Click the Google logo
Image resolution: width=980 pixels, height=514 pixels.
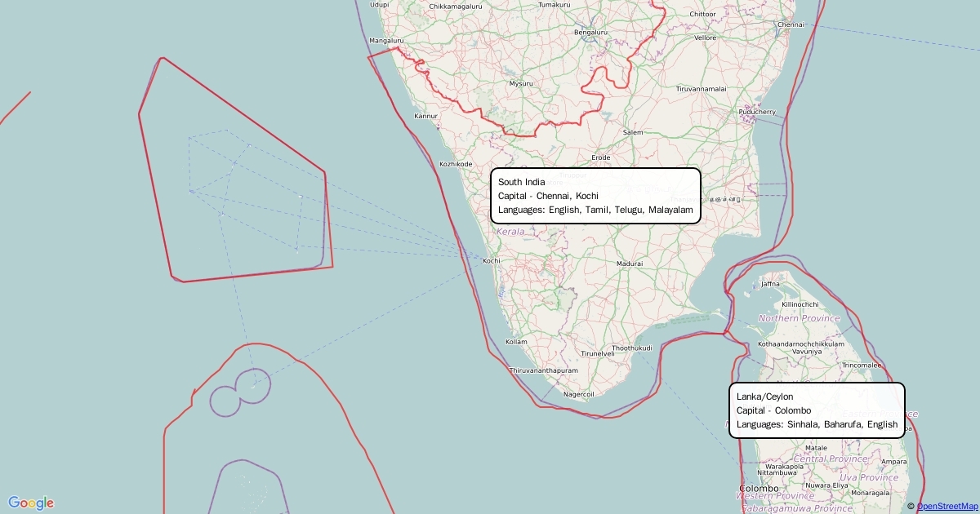(31, 503)
